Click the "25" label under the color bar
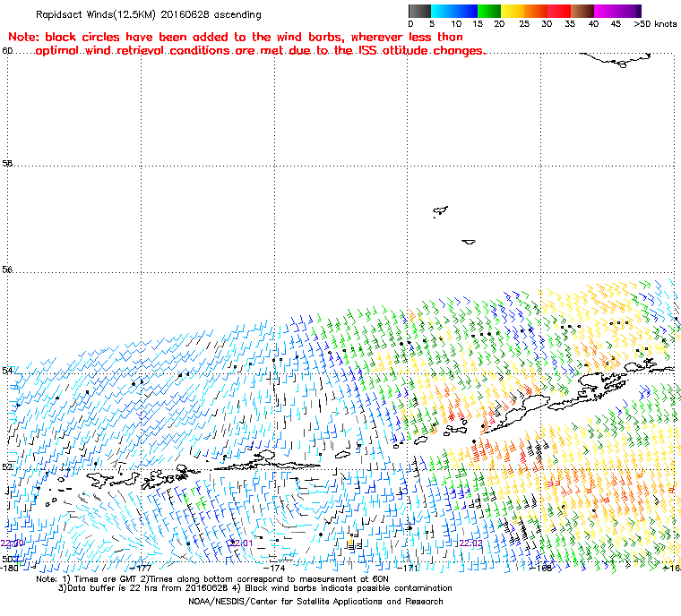 tap(524, 24)
